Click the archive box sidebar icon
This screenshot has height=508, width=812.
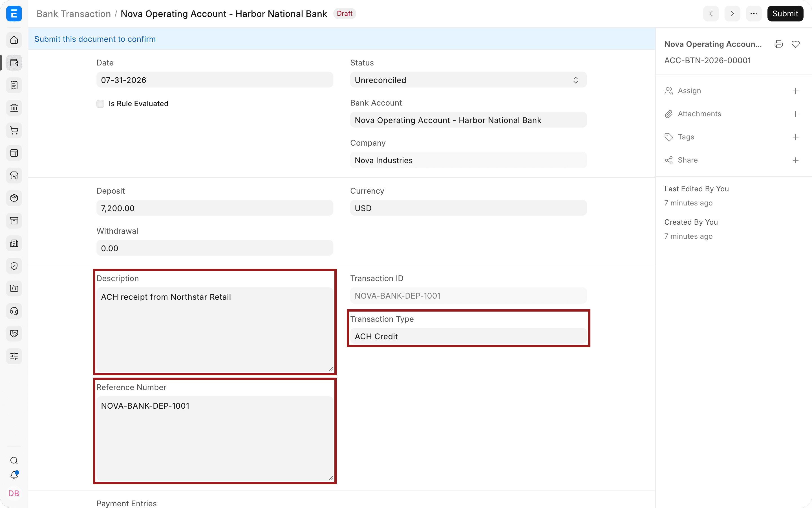14,221
